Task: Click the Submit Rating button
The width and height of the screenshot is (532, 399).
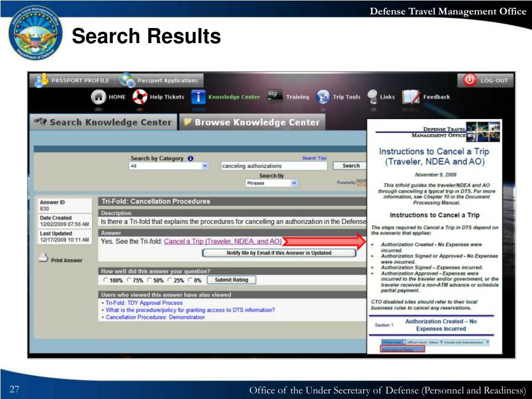Action: 231,280
